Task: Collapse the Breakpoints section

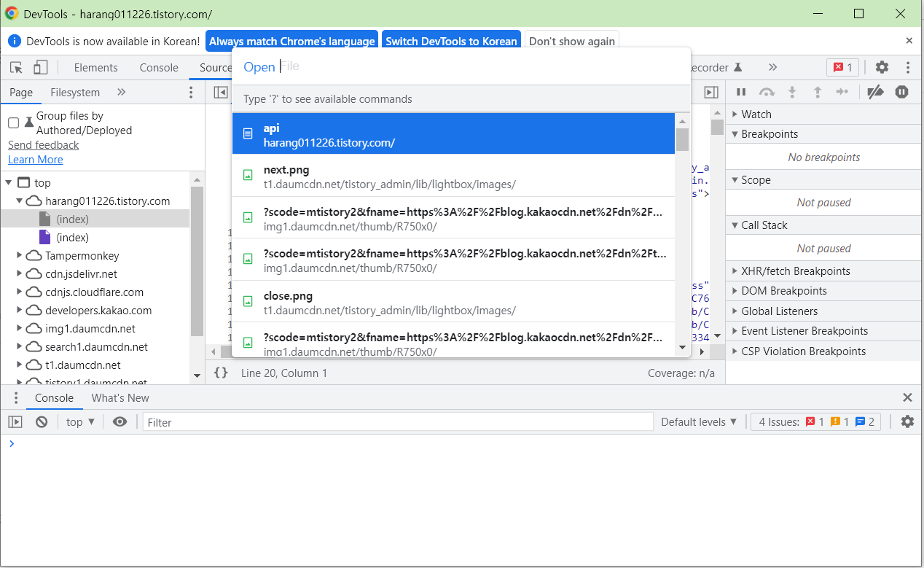Action: pyautogui.click(x=823, y=134)
